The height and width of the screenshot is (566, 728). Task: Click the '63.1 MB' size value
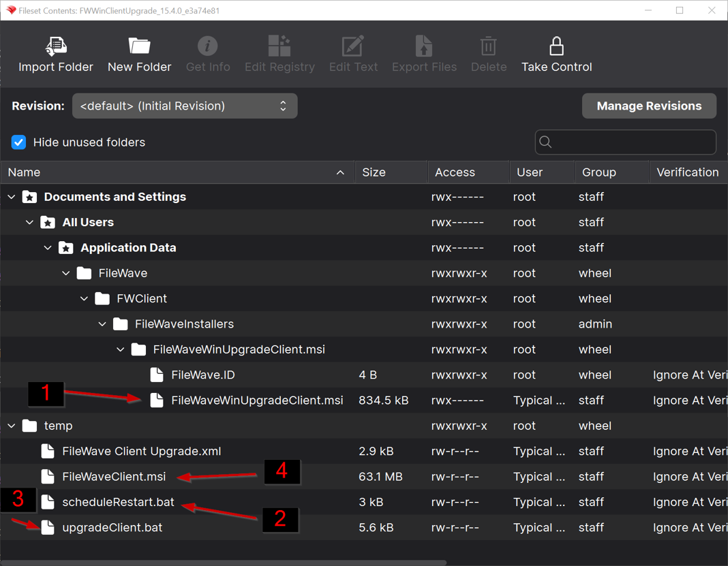(380, 477)
